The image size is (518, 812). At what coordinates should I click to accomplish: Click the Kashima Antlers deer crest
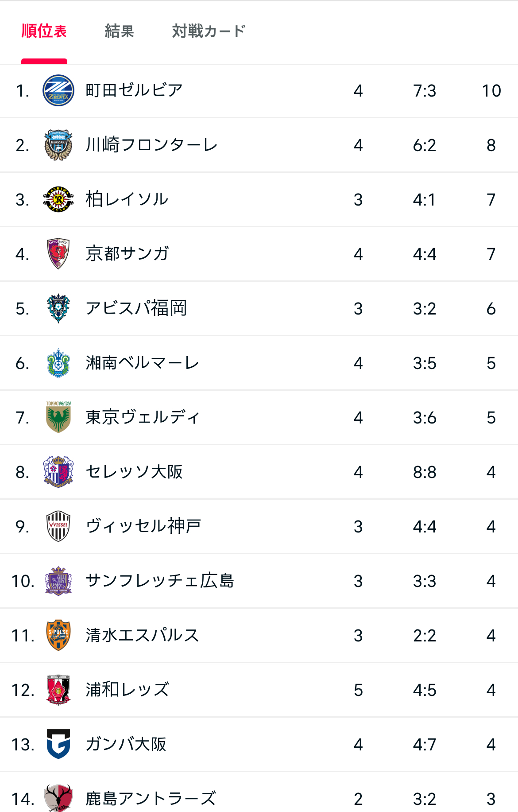coord(58,798)
